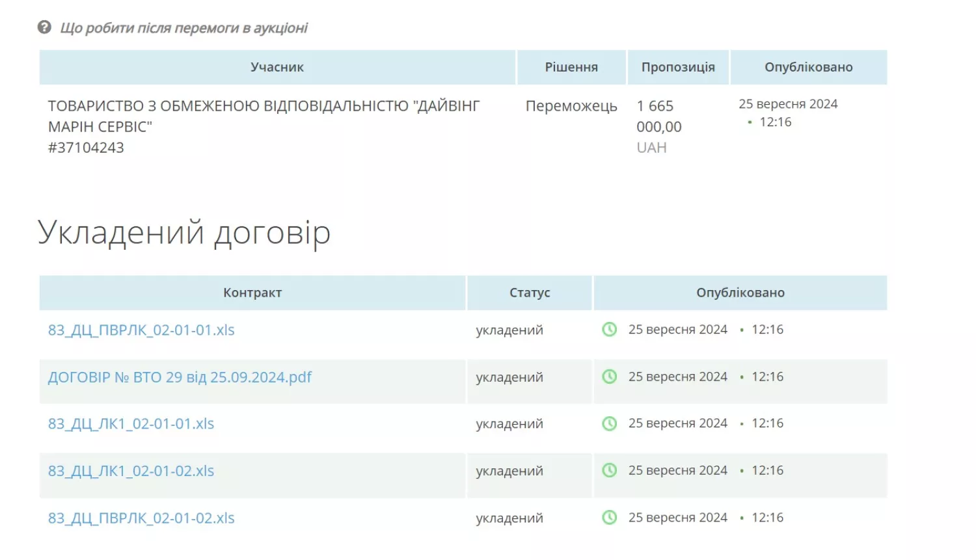Screen dimensions: 976x560
Task: Select the 'Рішення' column header
Action: [571, 67]
